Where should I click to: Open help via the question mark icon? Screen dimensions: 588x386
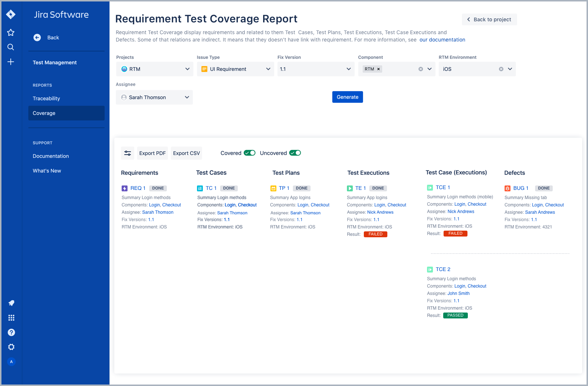click(x=11, y=332)
